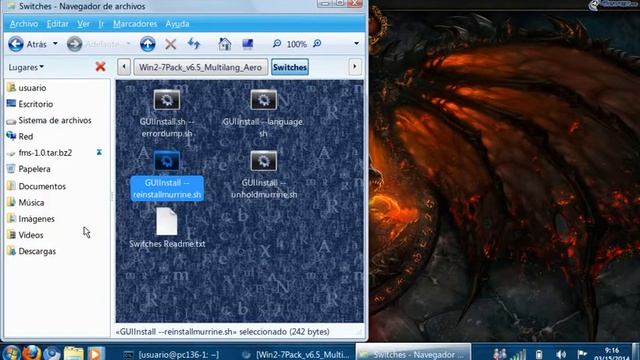
Task: Open the network signal tray icon
Action: click(x=518, y=354)
